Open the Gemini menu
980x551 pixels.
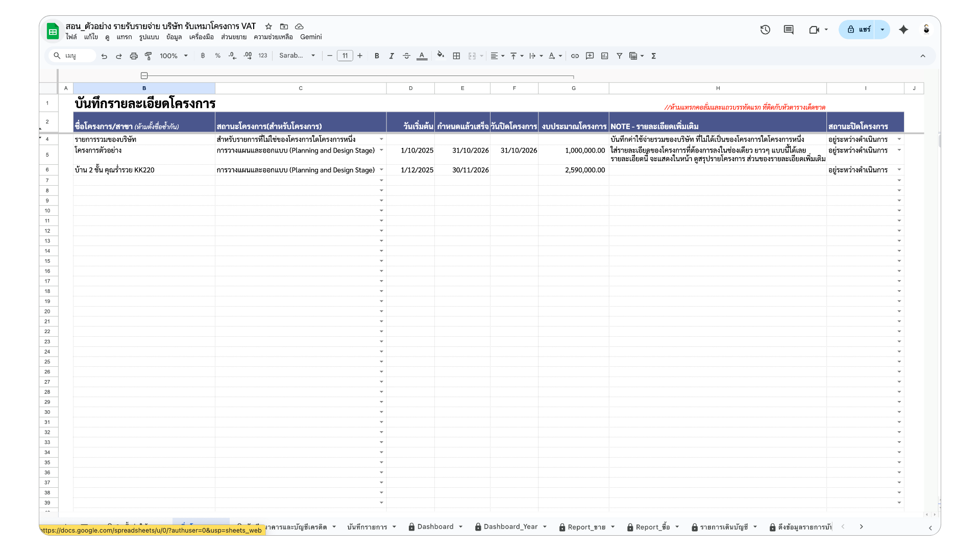[x=311, y=37]
